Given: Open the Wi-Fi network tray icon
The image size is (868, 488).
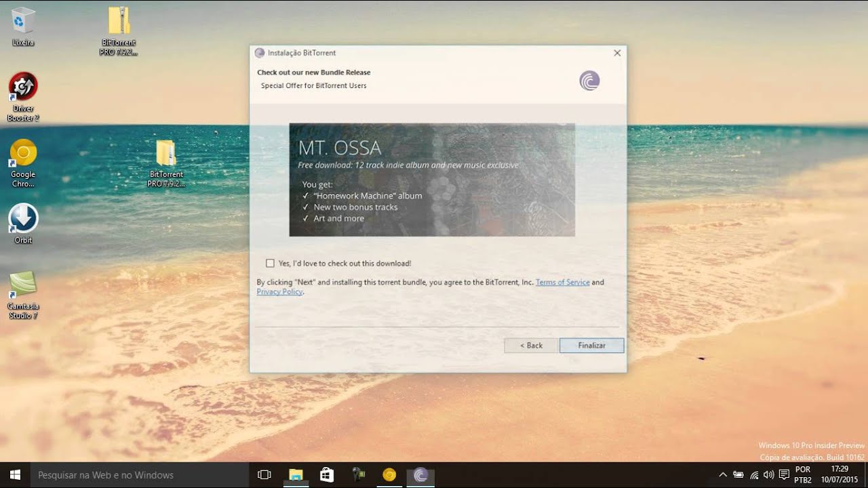Looking at the screenshot, I should click(x=754, y=475).
